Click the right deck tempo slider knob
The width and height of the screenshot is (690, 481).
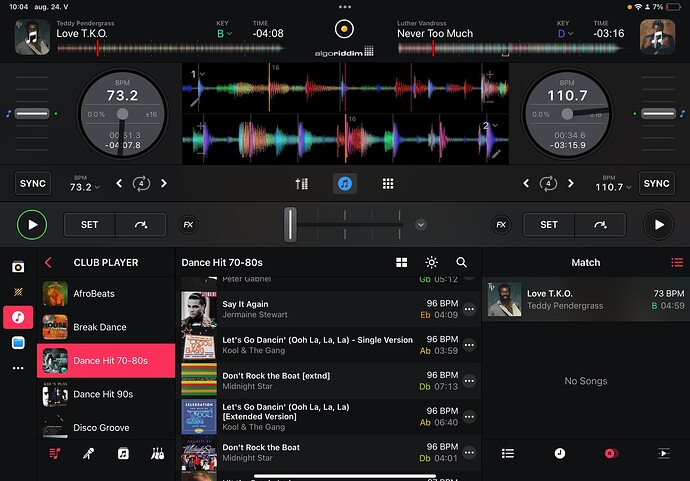658,114
